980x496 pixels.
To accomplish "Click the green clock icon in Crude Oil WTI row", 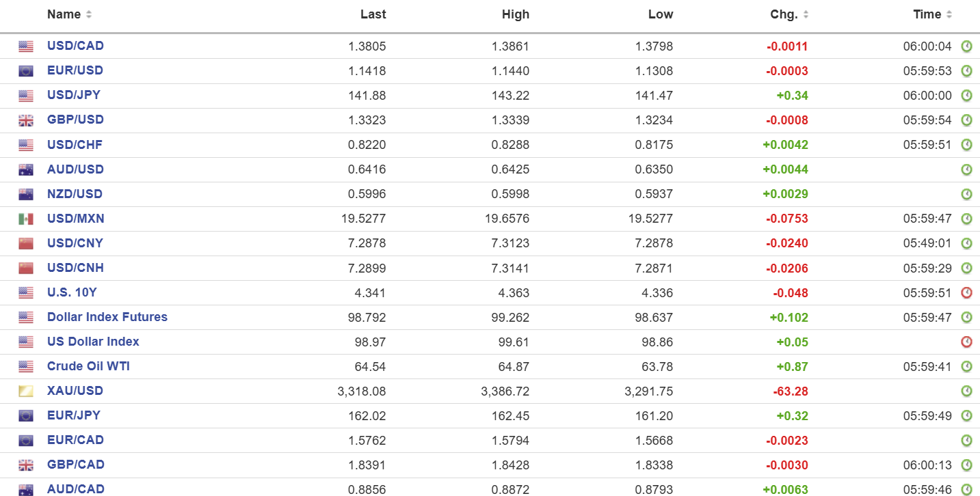I will 966,367.
